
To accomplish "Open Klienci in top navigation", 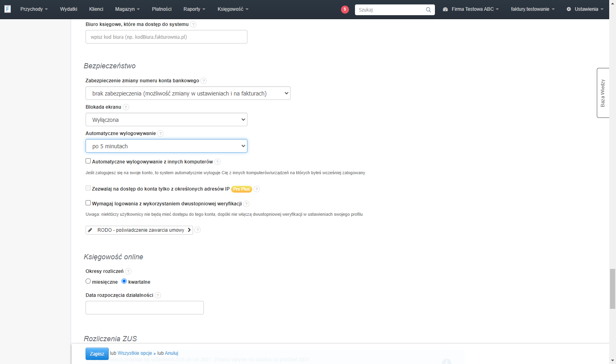I will coord(96,9).
